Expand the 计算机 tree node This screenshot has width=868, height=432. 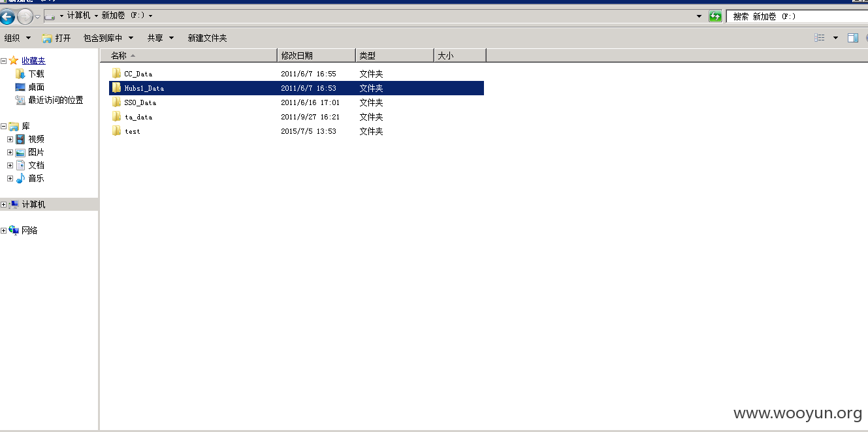tap(3, 204)
